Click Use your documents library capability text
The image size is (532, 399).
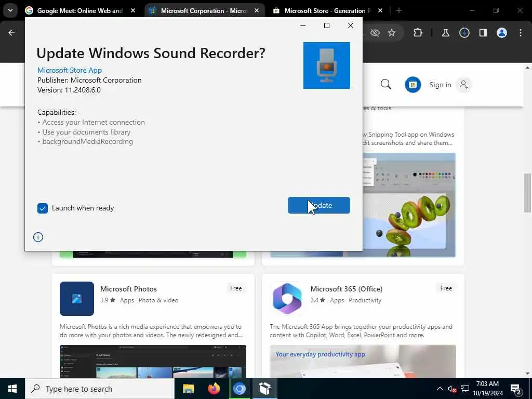[x=86, y=132]
